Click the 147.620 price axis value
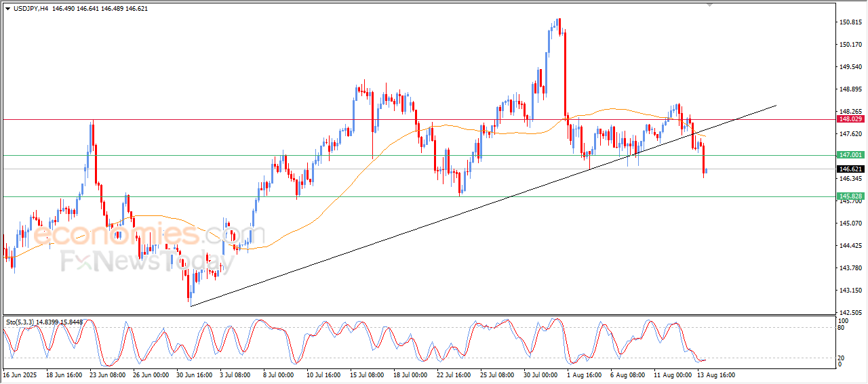Viewport: 868px width, 384px height. [x=850, y=134]
